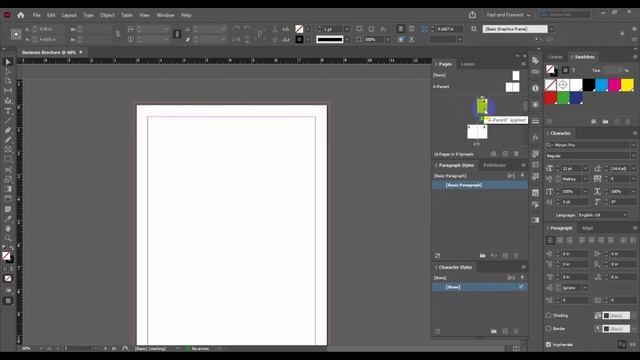
Task: Open the Stroke panel icon
Action: [x=536, y=121]
